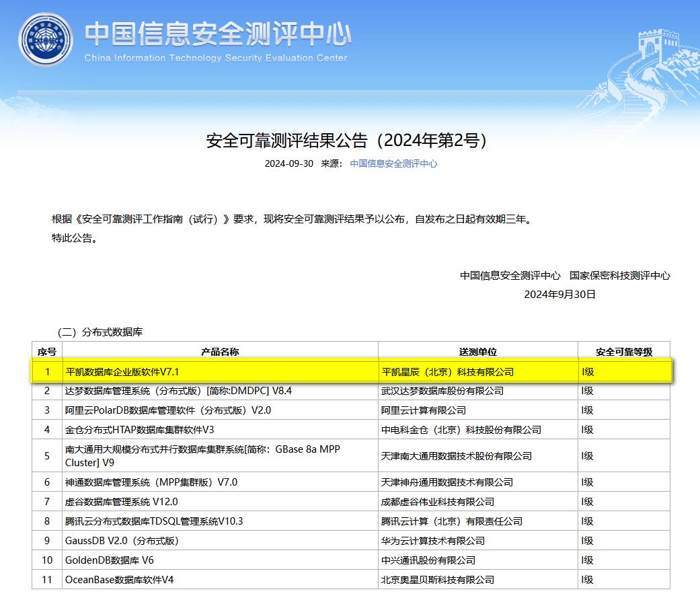Select the 神通数据库管理系统 V7.0 cell
This screenshot has height=600, width=700.
point(220,482)
